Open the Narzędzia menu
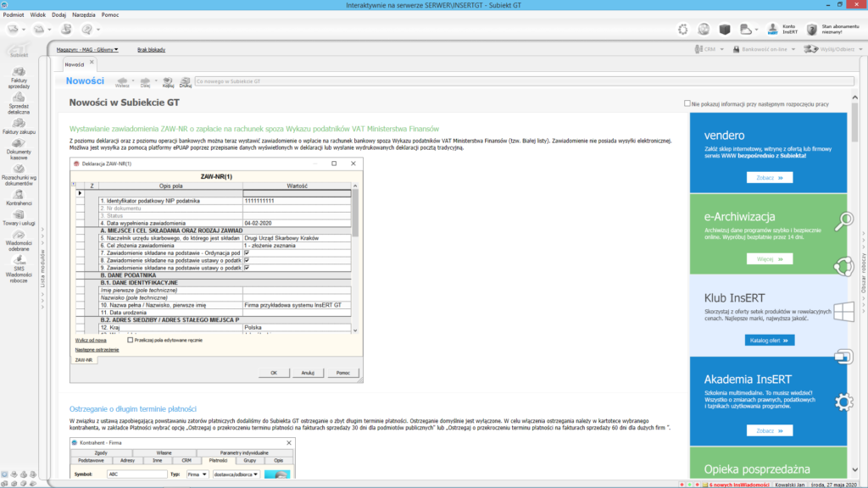 (84, 15)
